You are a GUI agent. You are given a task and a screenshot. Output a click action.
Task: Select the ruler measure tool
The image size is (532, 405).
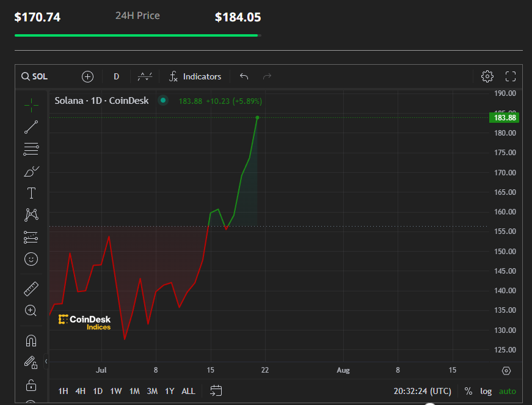tap(31, 289)
